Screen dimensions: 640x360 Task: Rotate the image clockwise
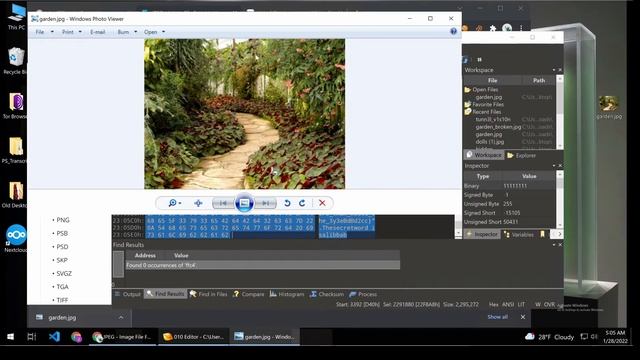point(302,203)
